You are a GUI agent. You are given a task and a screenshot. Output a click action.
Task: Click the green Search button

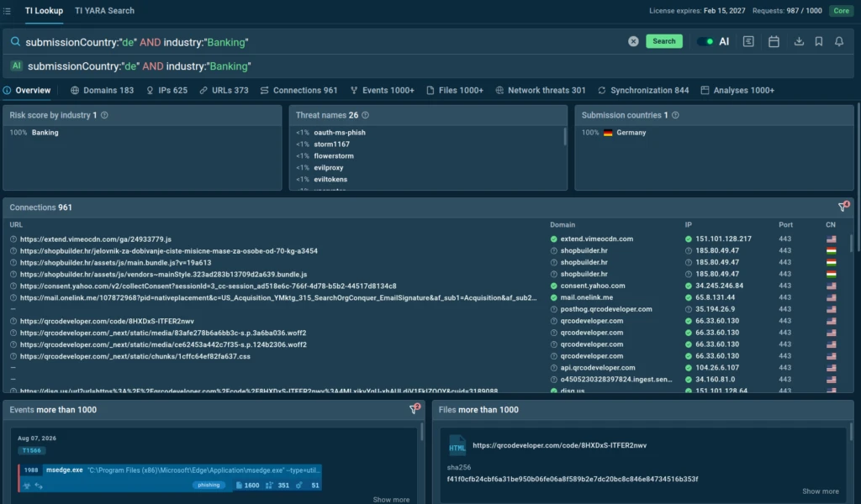coord(664,41)
